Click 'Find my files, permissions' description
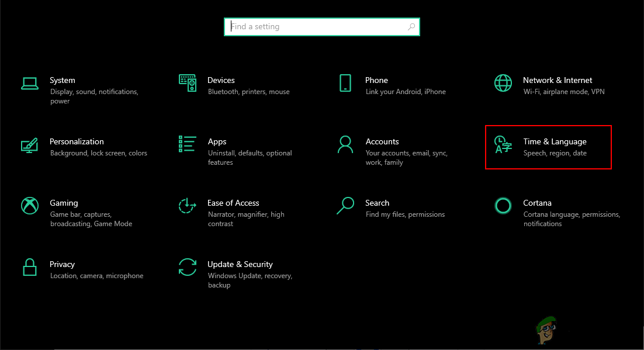Image resolution: width=644 pixels, height=350 pixels. [x=405, y=214]
